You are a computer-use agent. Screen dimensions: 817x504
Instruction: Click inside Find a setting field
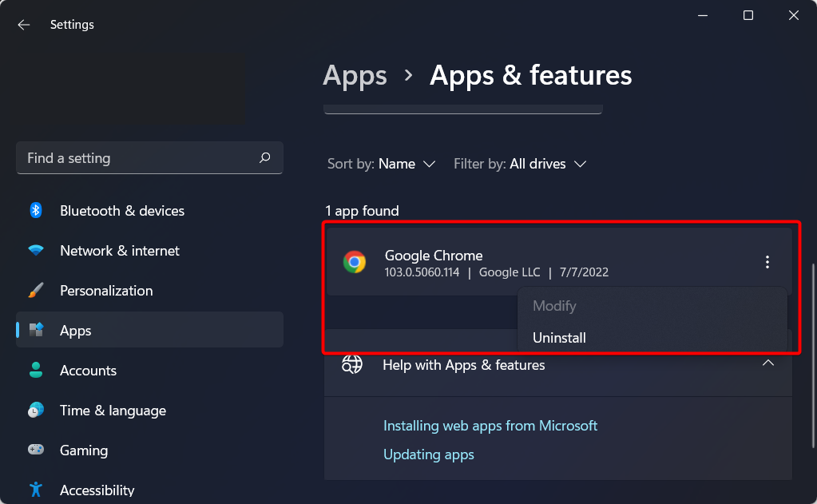pos(149,157)
